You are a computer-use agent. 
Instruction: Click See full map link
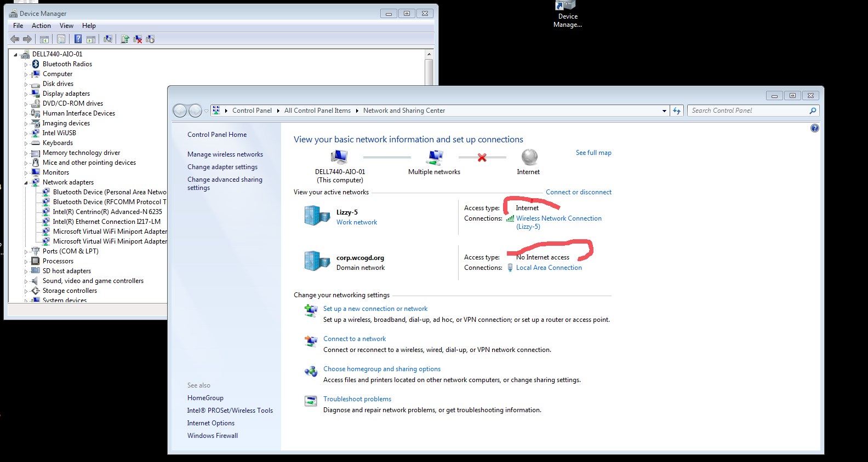tap(593, 153)
